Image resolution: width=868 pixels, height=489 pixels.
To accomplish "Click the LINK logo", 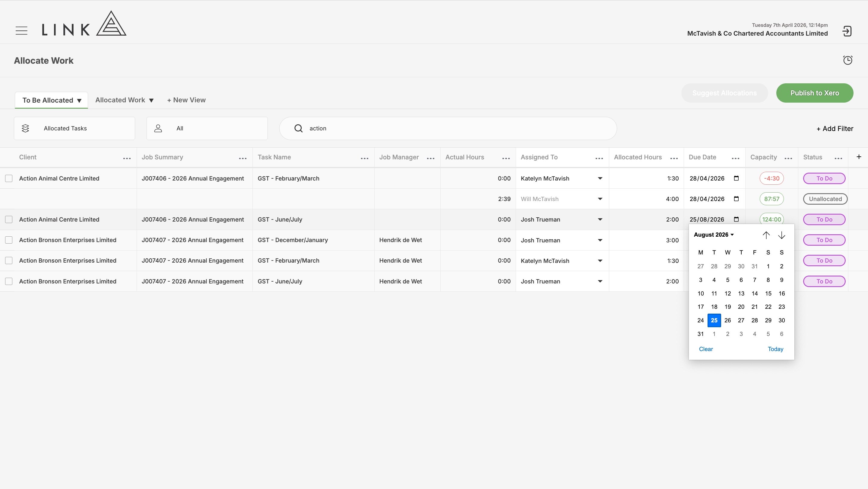I will pyautogui.click(x=84, y=23).
